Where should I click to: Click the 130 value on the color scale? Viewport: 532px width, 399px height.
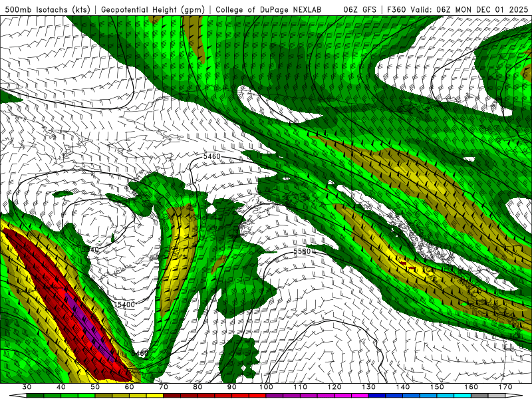pos(369,387)
